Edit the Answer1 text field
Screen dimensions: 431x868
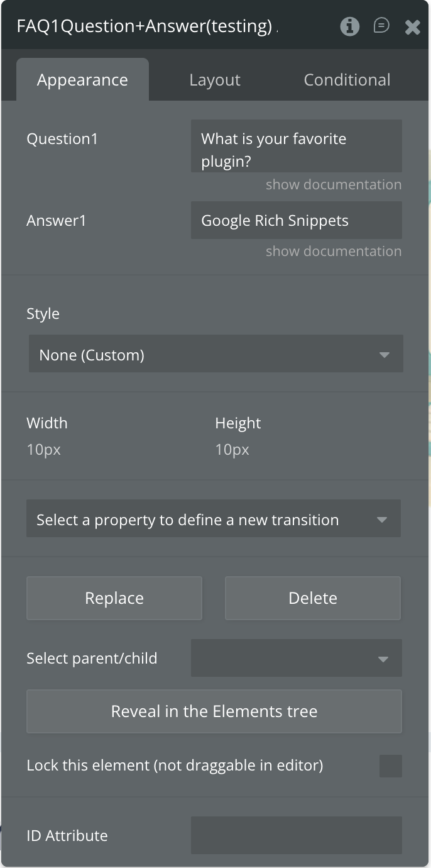point(296,221)
